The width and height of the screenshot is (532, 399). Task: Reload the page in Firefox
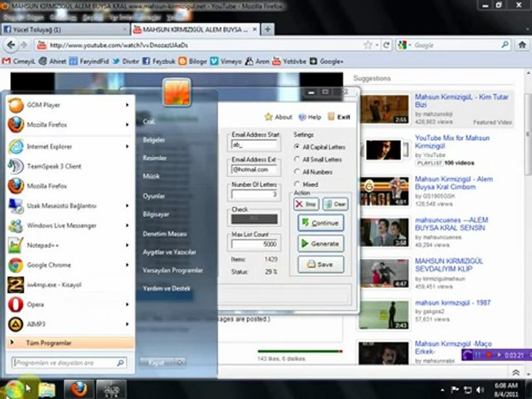pyautogui.click(x=386, y=45)
